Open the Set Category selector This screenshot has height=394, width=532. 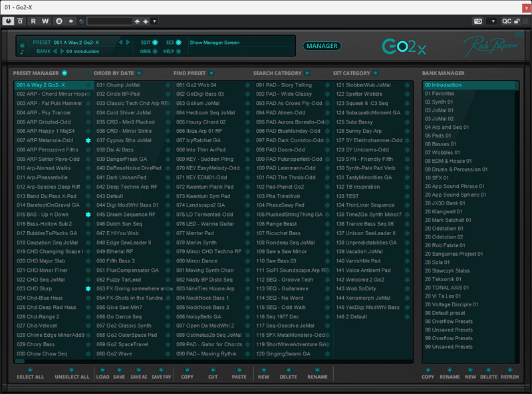375,73
